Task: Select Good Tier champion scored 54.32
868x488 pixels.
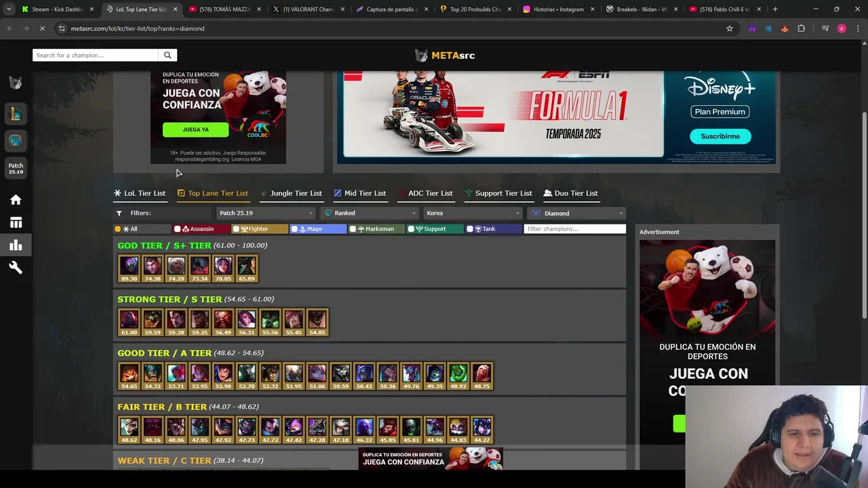Action: [153, 376]
